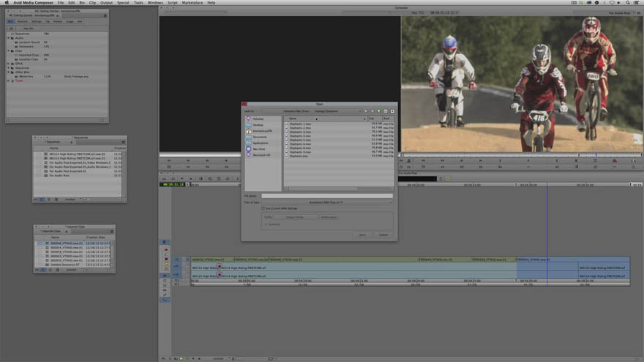
Task: Open the Files of type dropdown
Action: click(x=327, y=203)
